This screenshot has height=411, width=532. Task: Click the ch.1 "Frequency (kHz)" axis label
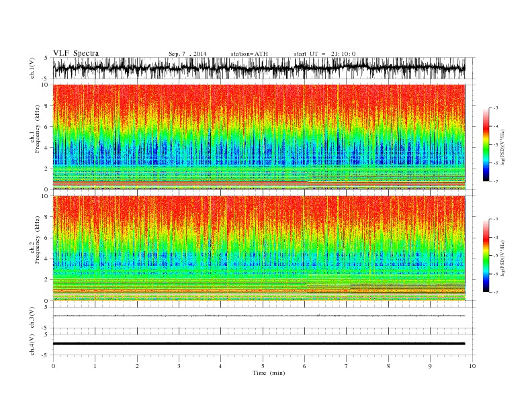(37, 129)
